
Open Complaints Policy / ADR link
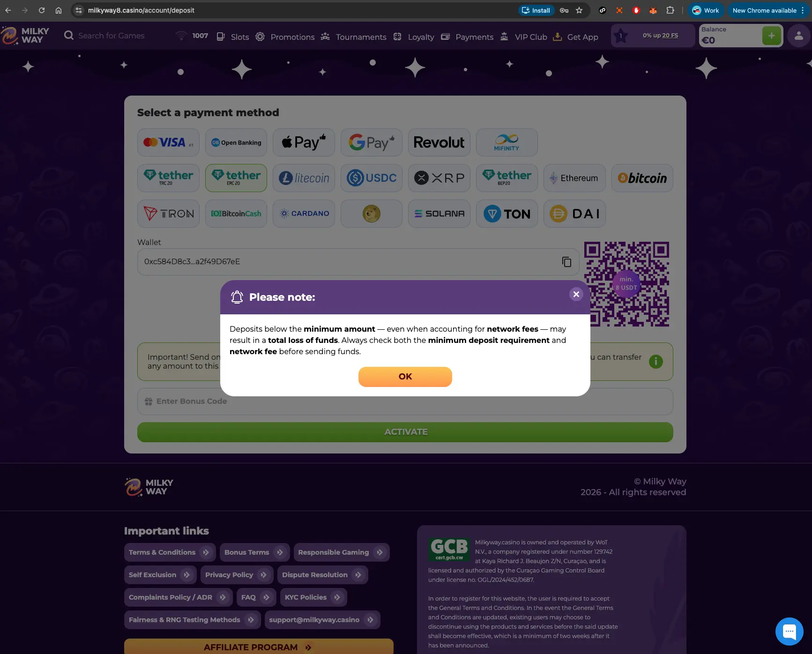179,597
